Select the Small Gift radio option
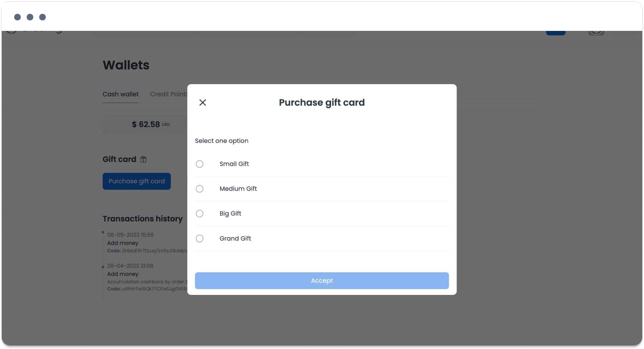644x349 pixels. 200,164
